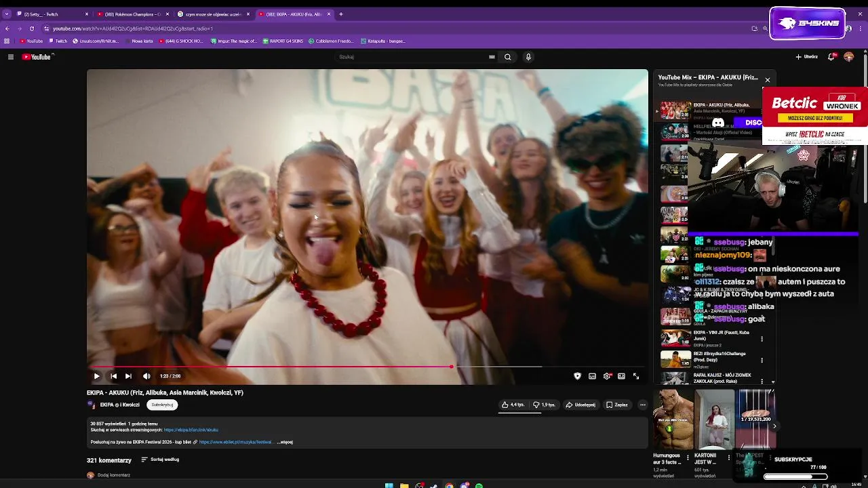Play the video with the play button
The height and width of the screenshot is (488, 868).
tap(96, 376)
